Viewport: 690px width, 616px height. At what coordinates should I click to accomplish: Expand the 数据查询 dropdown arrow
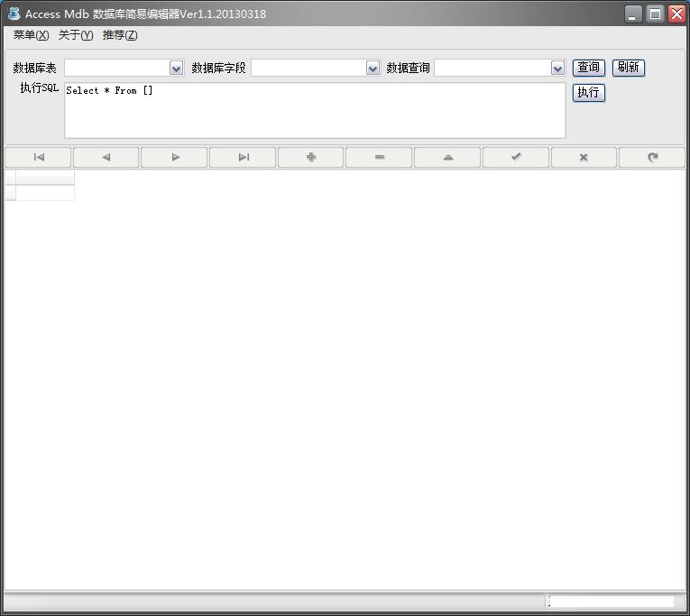pyautogui.click(x=557, y=69)
